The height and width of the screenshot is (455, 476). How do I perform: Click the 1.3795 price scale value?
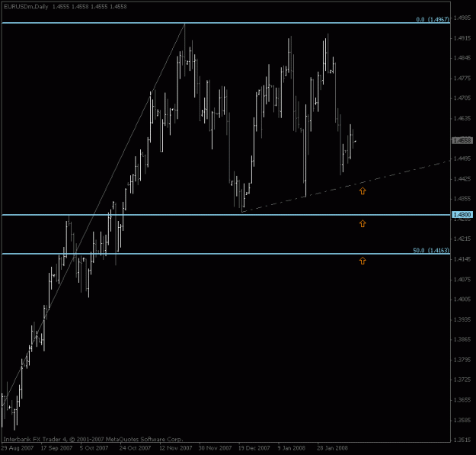click(x=462, y=360)
